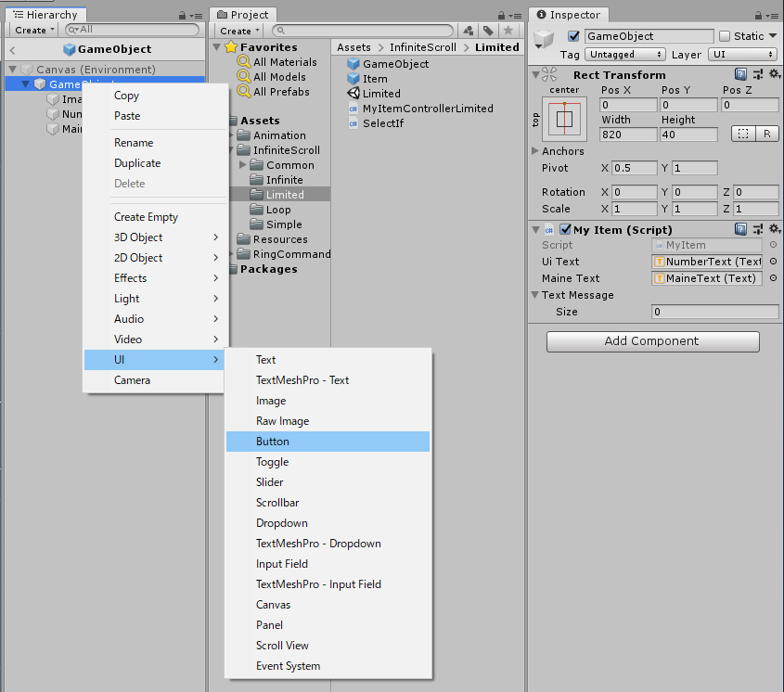Viewport: 784px width, 692px height.
Task: Open Rect Transform gear settings menu
Action: click(x=775, y=74)
